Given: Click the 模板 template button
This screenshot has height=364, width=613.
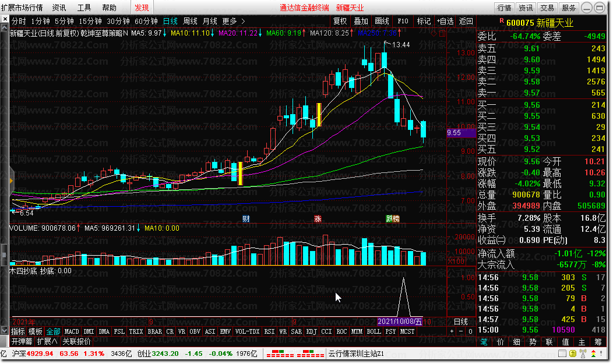Looking at the screenshot, I should [x=36, y=331].
